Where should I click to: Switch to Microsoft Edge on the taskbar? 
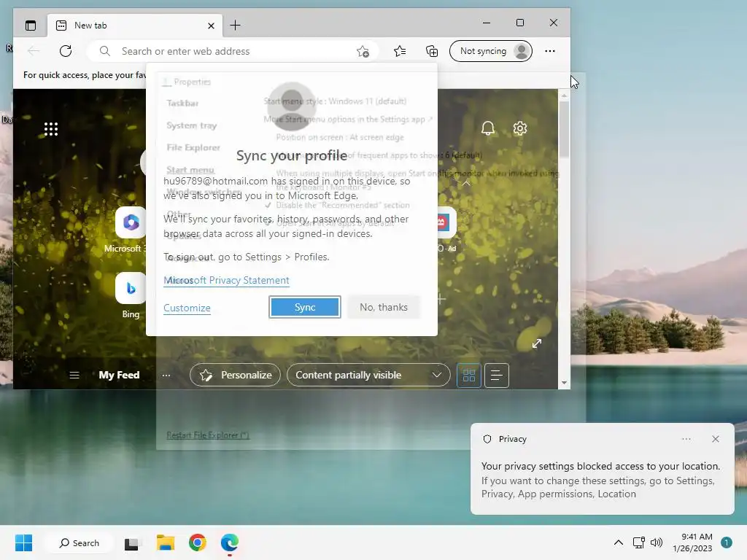[x=230, y=542]
